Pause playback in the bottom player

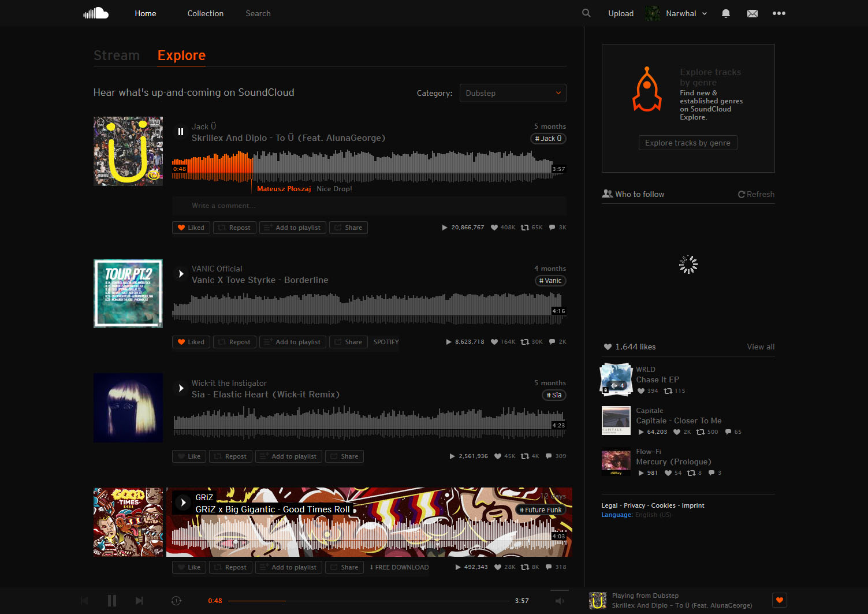[111, 601]
